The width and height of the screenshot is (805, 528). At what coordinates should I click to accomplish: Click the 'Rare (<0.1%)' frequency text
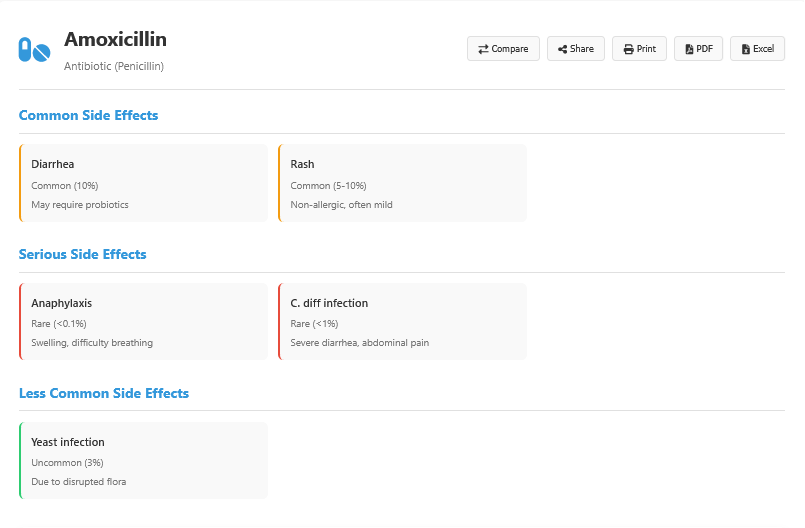[59, 324]
